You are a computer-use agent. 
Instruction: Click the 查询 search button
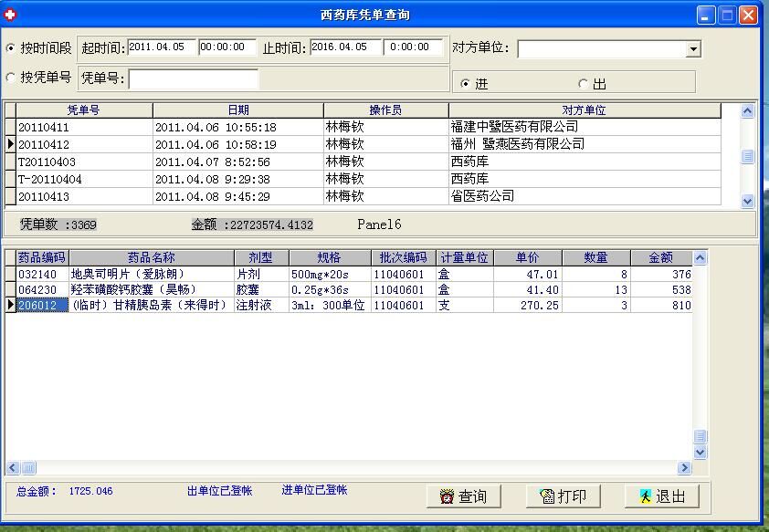(x=463, y=496)
